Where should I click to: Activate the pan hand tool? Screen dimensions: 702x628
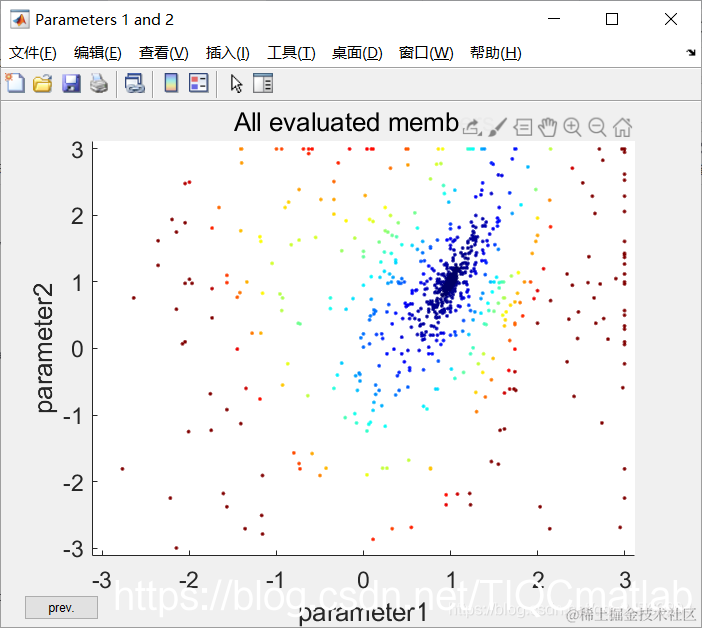pos(548,127)
